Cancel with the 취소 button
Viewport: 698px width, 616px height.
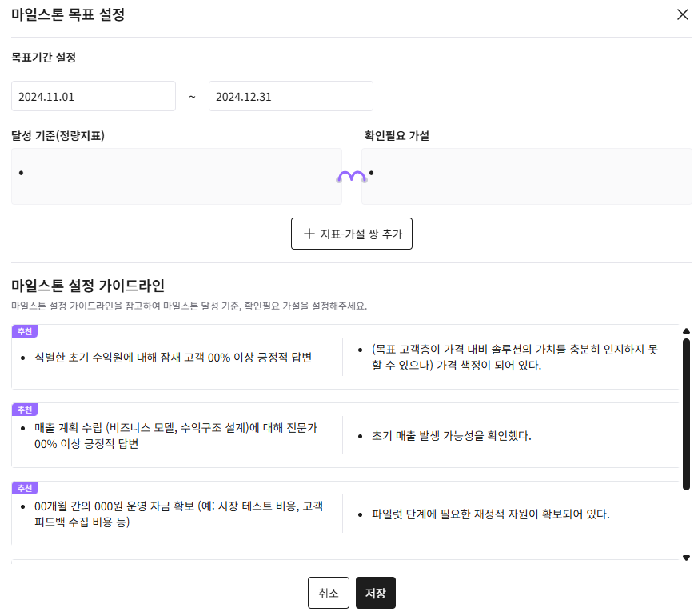coord(329,593)
